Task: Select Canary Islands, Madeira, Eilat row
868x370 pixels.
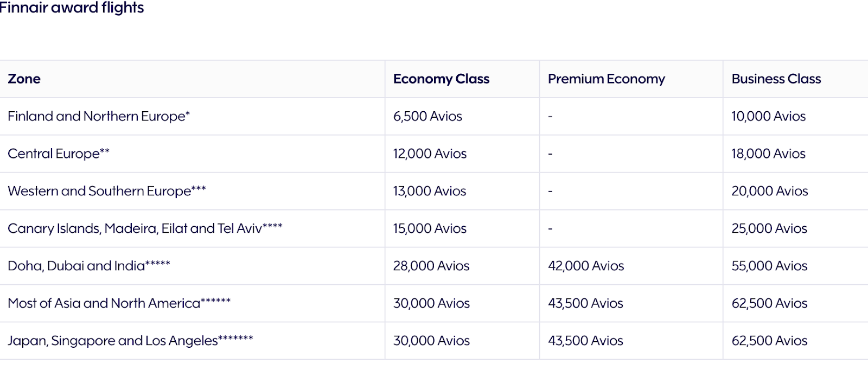Action: coord(145,229)
